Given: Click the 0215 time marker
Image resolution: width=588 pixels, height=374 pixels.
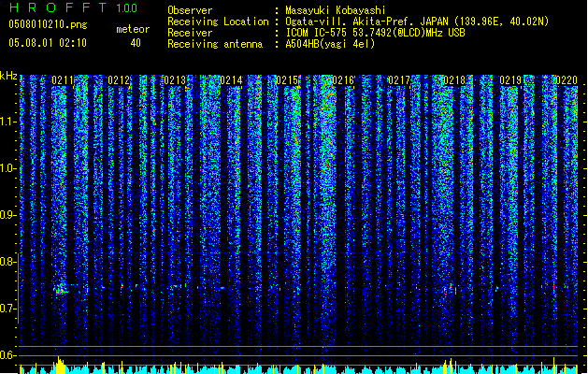Looking at the screenshot, I should pyautogui.click(x=287, y=80).
